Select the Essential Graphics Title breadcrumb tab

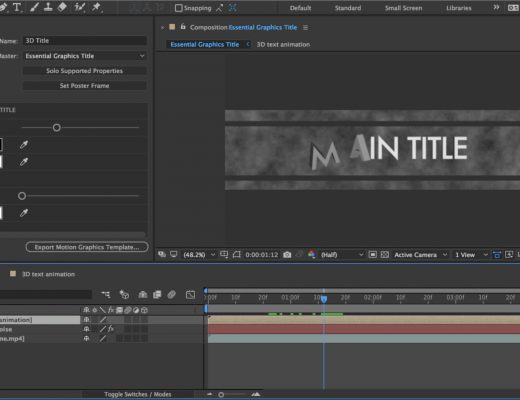pos(205,44)
